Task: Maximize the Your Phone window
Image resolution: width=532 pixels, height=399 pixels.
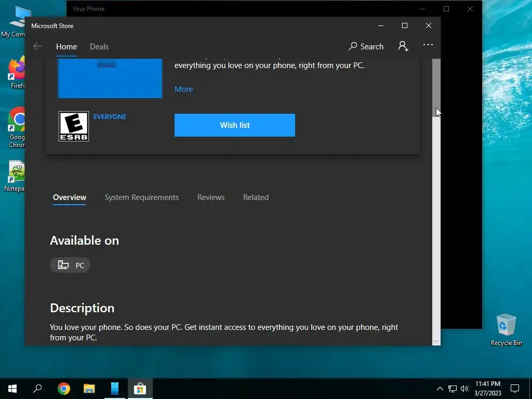Action: point(446,9)
